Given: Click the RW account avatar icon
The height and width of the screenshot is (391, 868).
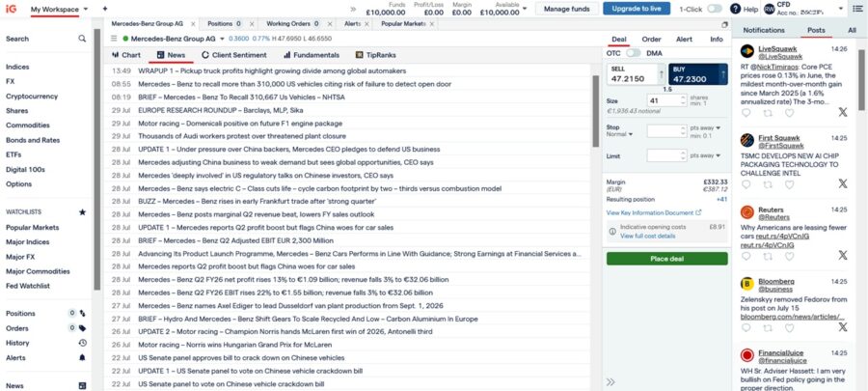Looking at the screenshot, I should point(769,9).
